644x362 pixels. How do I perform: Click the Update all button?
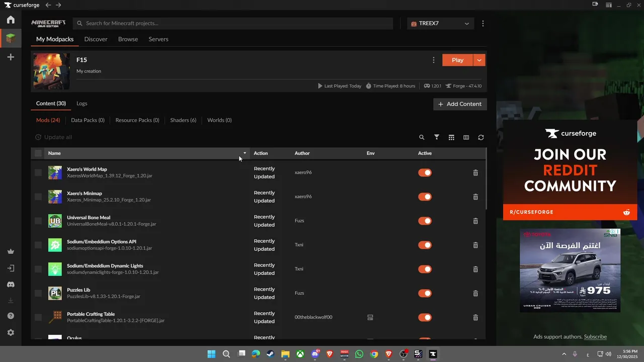tap(53, 137)
